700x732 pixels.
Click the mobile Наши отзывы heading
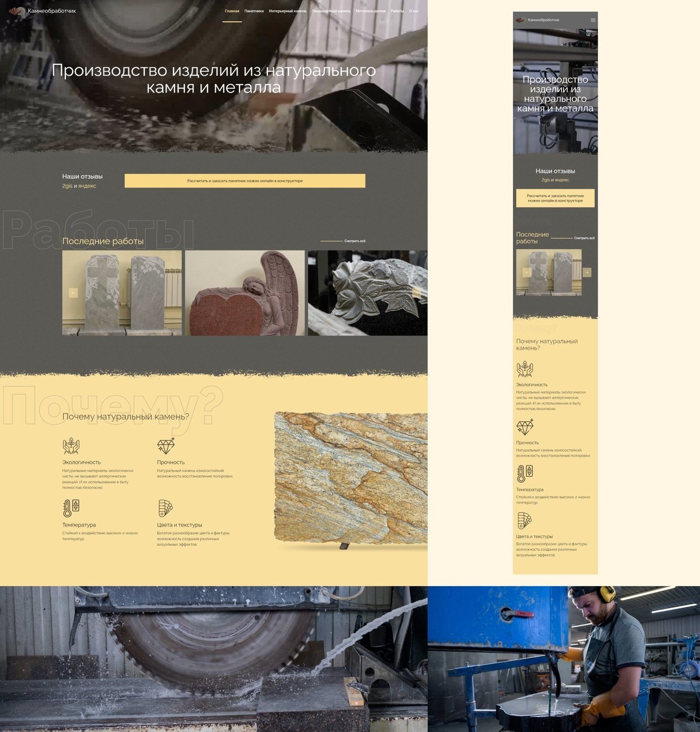[555, 171]
